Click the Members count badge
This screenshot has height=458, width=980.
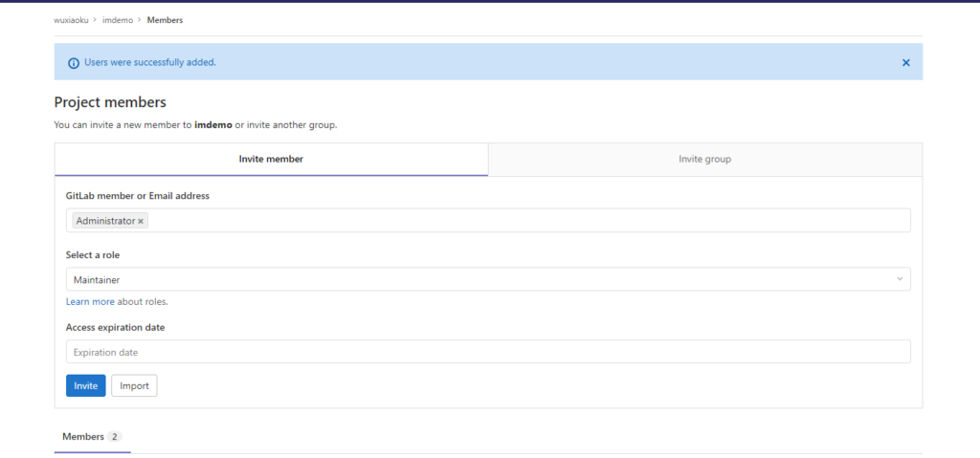(115, 437)
